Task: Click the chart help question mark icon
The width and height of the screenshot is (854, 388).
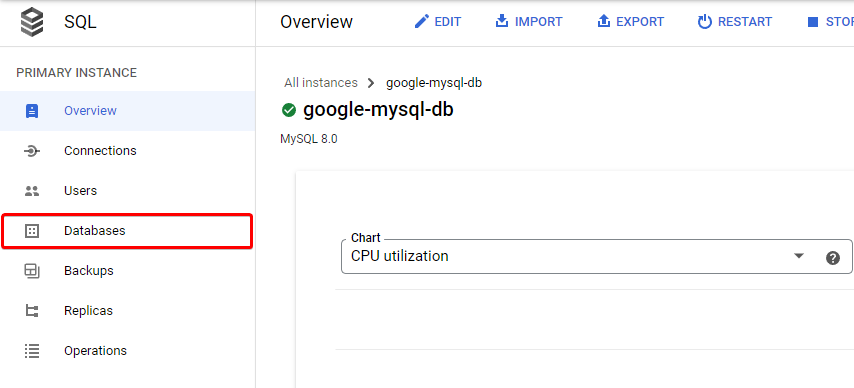Action: coord(833,258)
